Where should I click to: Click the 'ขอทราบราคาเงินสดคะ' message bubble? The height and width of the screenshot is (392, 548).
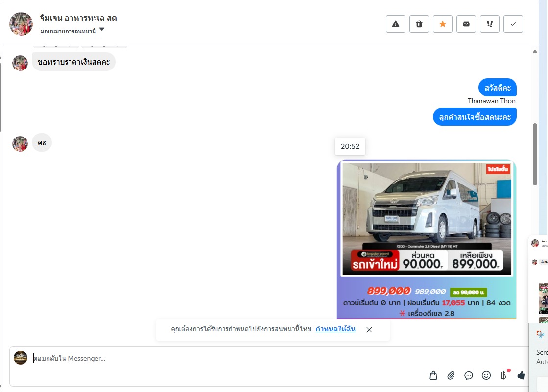tap(74, 62)
